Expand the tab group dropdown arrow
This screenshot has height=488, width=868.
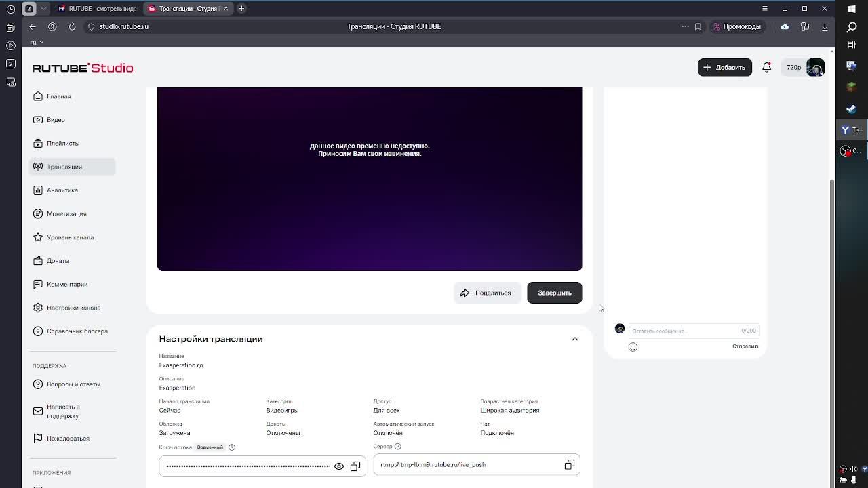(x=43, y=9)
